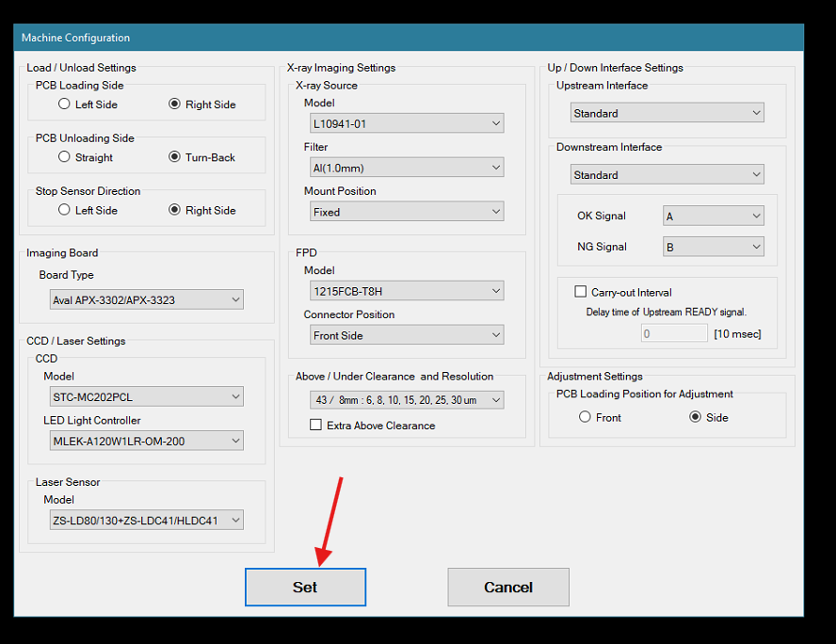Screen dimensions: 836x644
Task: Open the Mount Position dropdown
Action: pos(407,212)
